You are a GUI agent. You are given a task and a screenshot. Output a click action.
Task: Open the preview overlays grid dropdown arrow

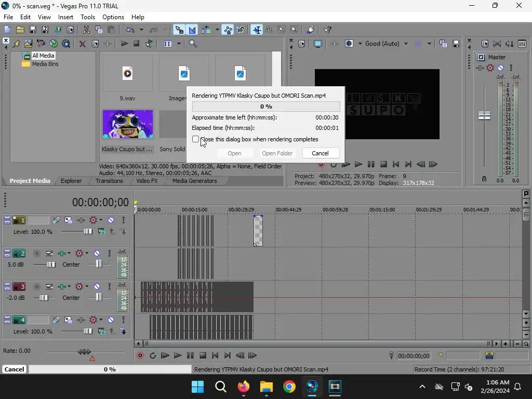point(429,44)
